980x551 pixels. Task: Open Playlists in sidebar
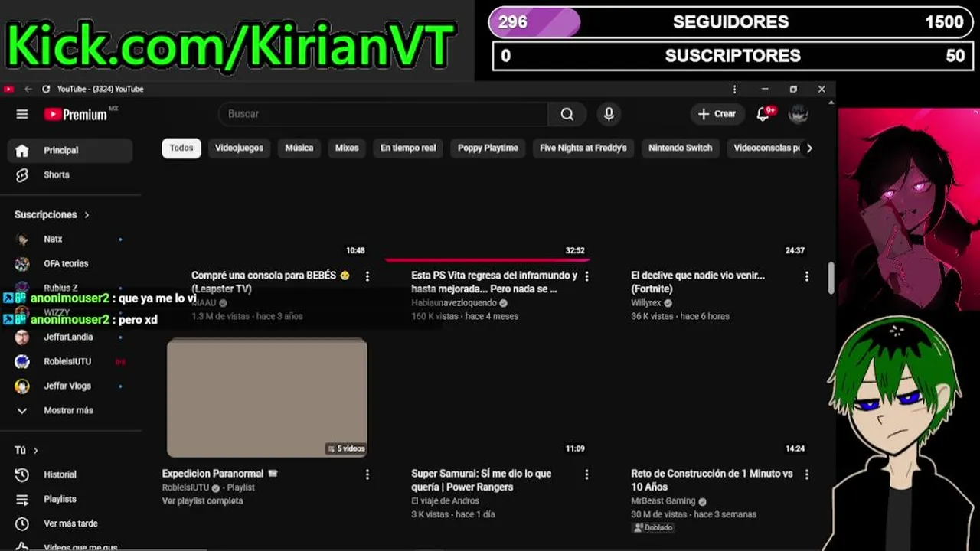pyautogui.click(x=70, y=500)
